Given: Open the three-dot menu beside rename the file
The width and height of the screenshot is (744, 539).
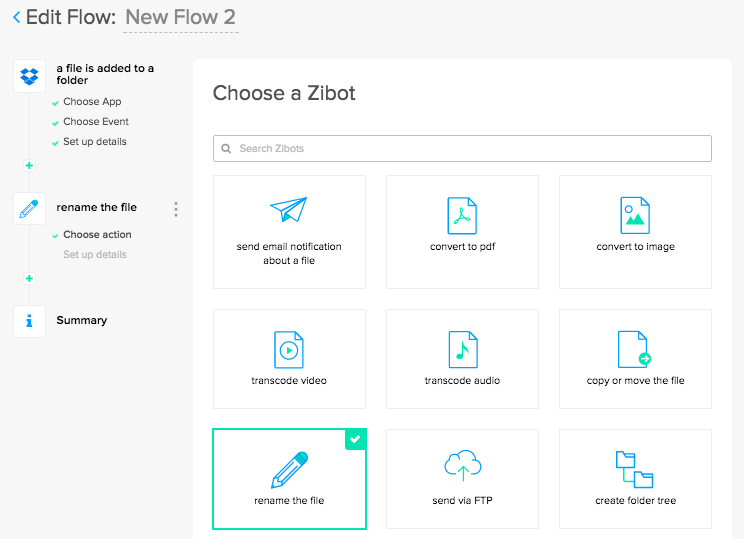Looking at the screenshot, I should (x=176, y=209).
